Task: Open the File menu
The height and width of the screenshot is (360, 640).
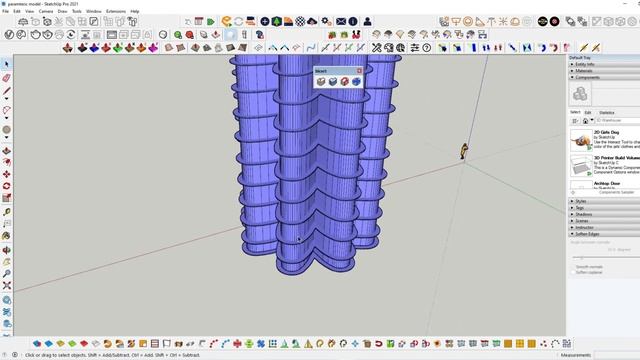Action: pos(5,11)
